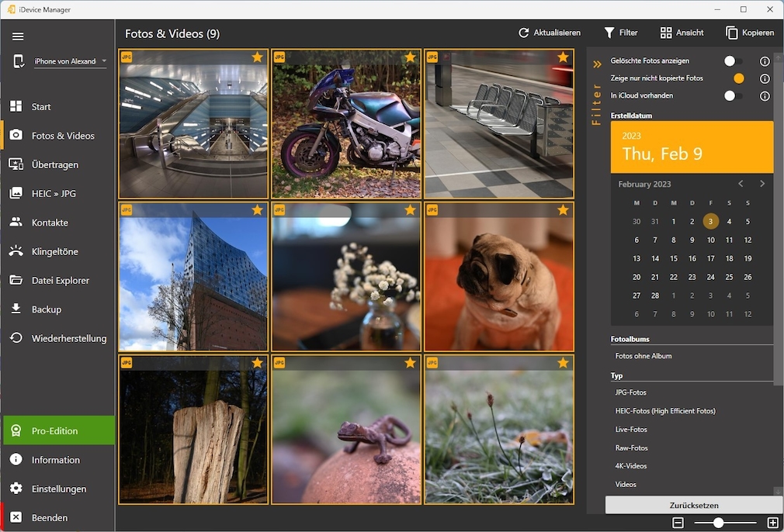Click the Aktualisieren refresh icon
Screen dimensions: 784x532
(523, 33)
